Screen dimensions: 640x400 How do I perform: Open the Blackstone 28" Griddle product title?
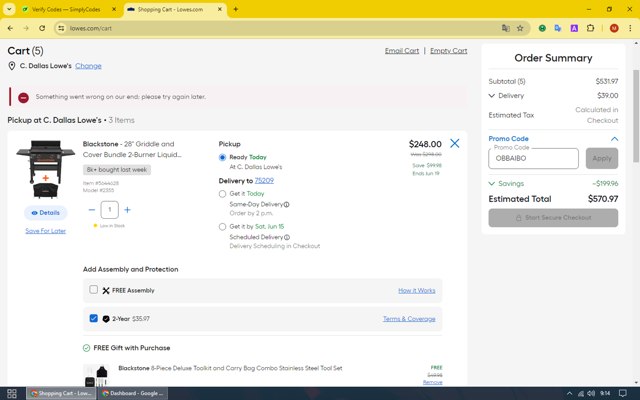click(132, 149)
